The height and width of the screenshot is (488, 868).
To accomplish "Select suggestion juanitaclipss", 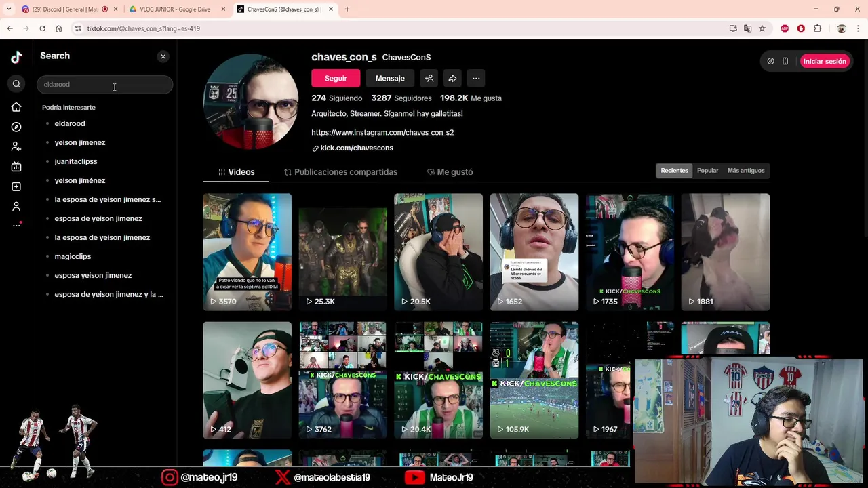I will point(76,161).
